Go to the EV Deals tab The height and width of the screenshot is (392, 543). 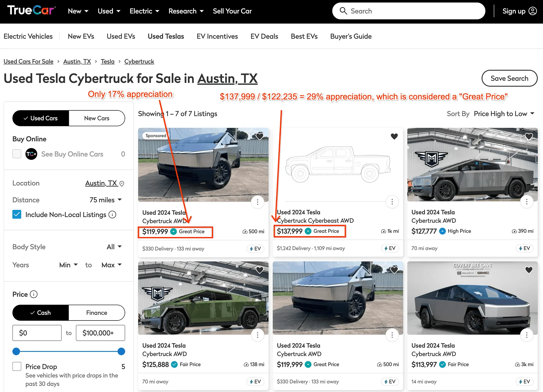pyautogui.click(x=264, y=36)
